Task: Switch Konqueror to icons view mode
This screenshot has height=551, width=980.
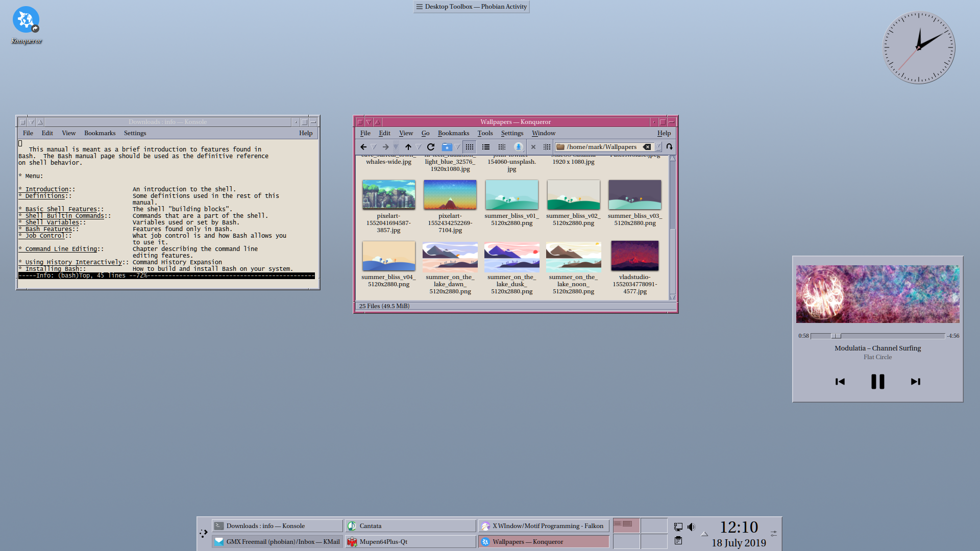Action: [470, 147]
